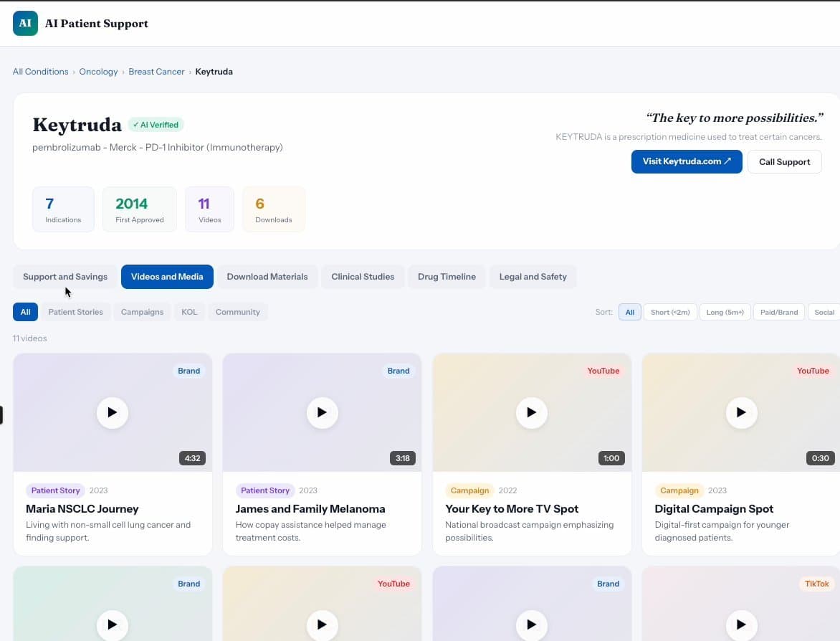
Task: Click the 7 Indications stat card
Action: click(63, 209)
